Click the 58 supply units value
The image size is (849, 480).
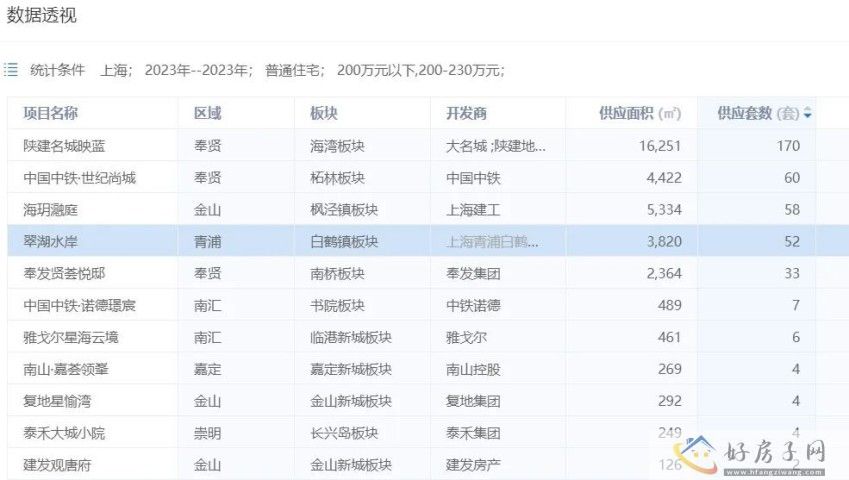[792, 209]
